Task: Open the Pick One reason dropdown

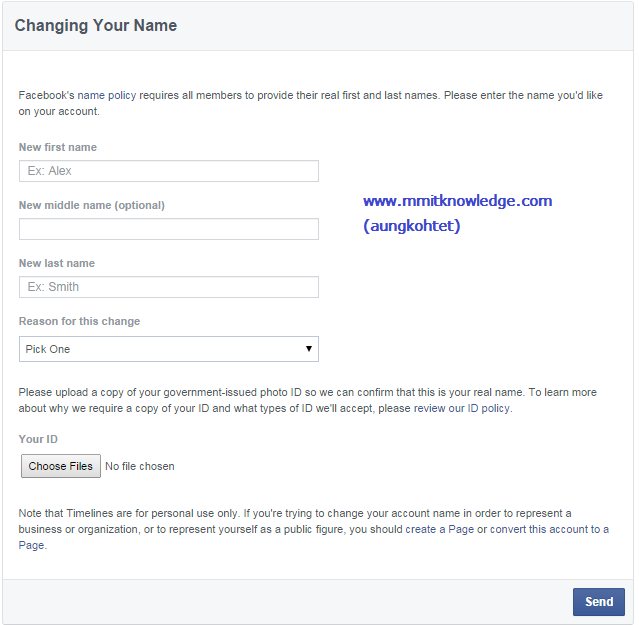Action: tap(169, 349)
